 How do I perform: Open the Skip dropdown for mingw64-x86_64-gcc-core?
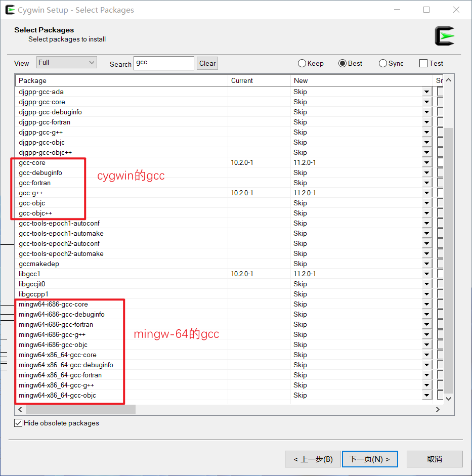pyautogui.click(x=426, y=355)
